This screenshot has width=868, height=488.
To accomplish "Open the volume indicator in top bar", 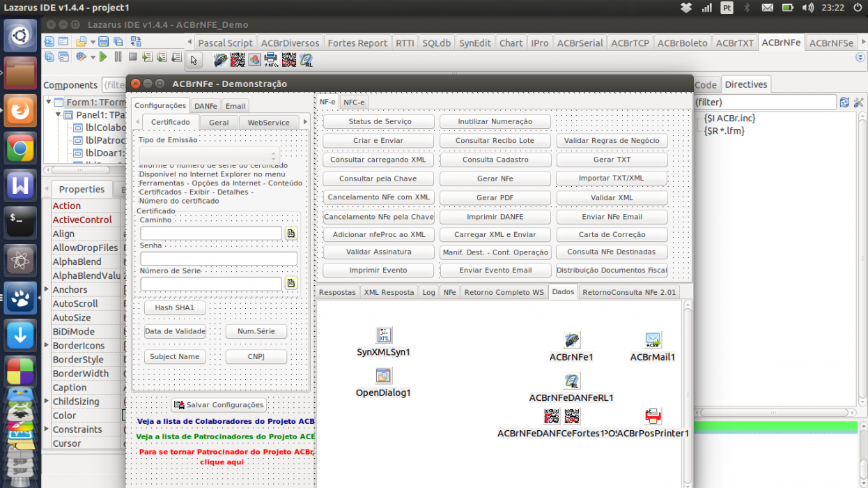I will coord(808,8).
